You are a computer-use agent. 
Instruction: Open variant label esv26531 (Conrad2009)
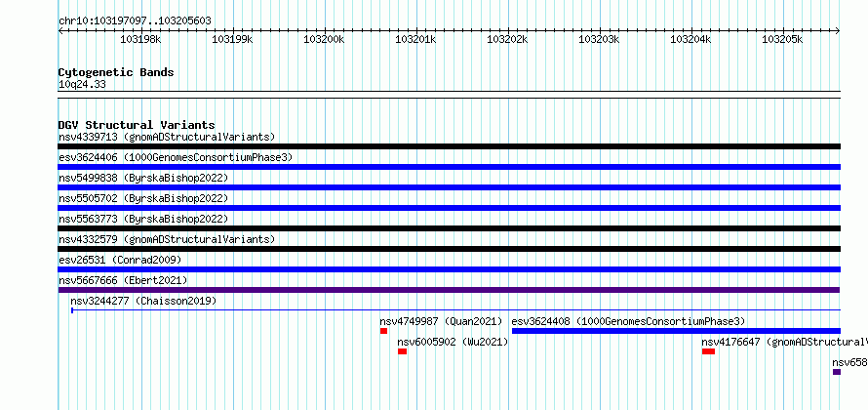(120, 260)
